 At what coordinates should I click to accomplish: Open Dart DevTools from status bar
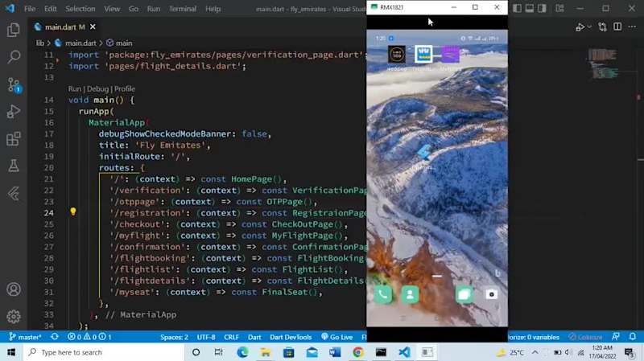coord(291,337)
